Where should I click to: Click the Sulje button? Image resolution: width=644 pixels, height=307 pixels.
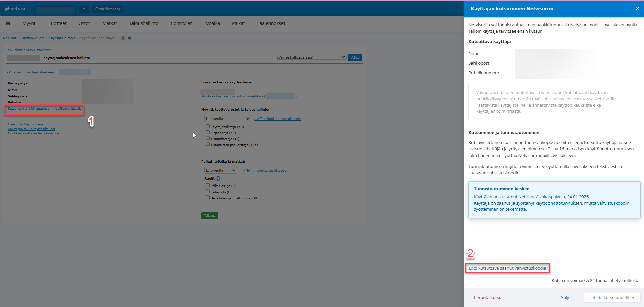(x=566, y=298)
